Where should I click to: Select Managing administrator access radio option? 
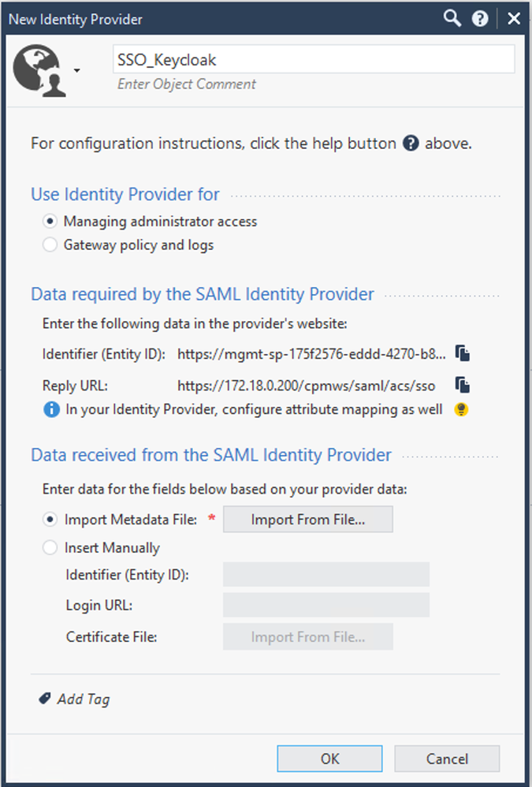click(51, 222)
